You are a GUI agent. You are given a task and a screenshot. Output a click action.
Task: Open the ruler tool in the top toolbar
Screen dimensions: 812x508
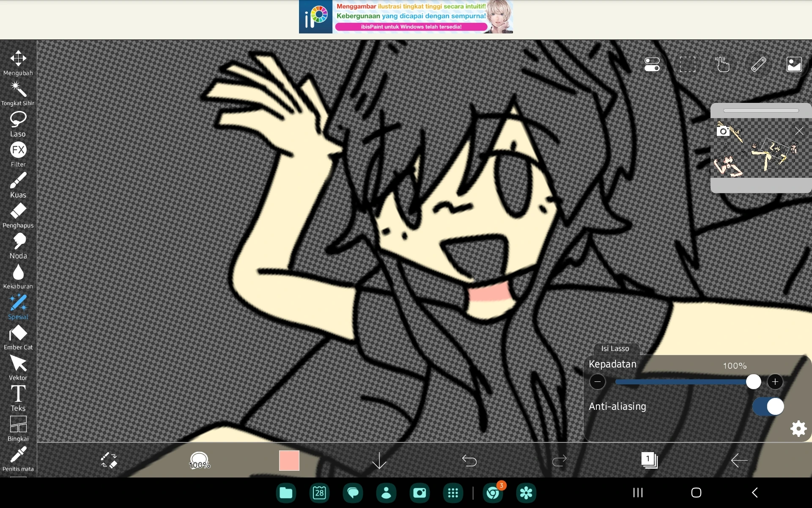click(x=758, y=64)
